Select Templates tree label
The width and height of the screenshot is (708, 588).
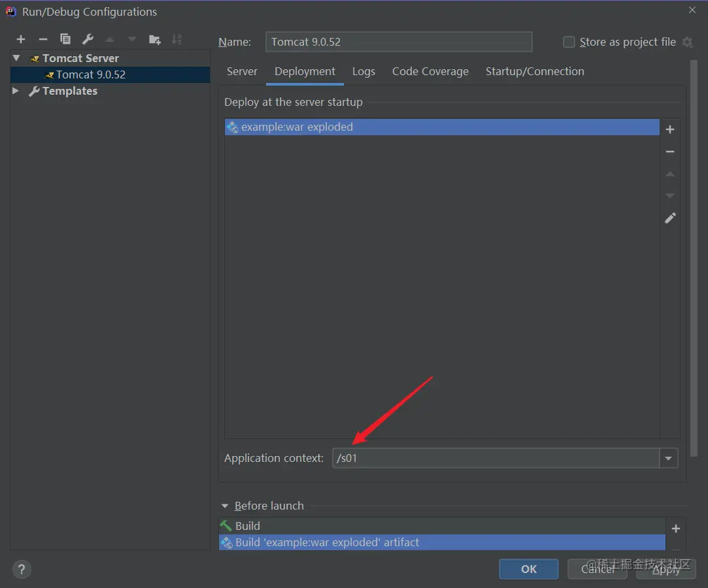click(69, 91)
